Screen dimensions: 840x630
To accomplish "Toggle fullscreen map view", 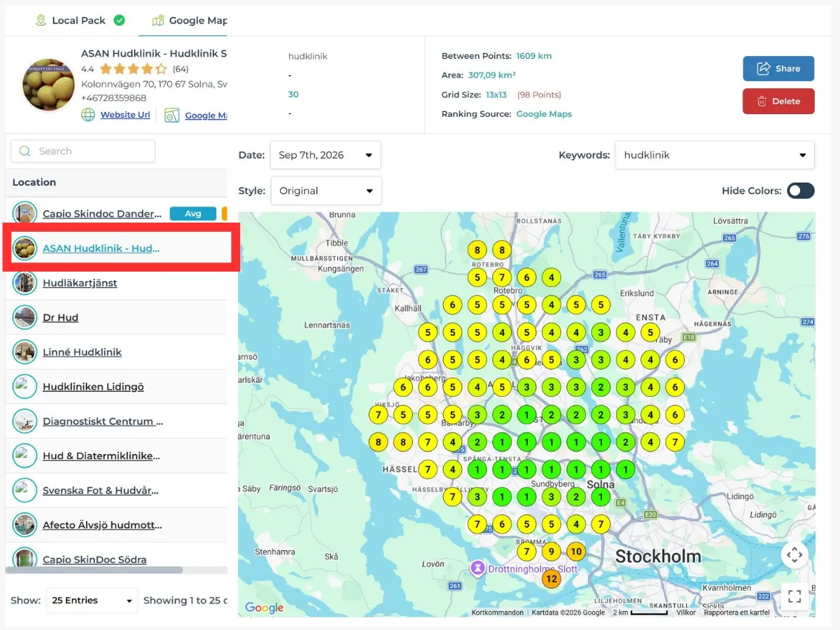I will point(794,596).
